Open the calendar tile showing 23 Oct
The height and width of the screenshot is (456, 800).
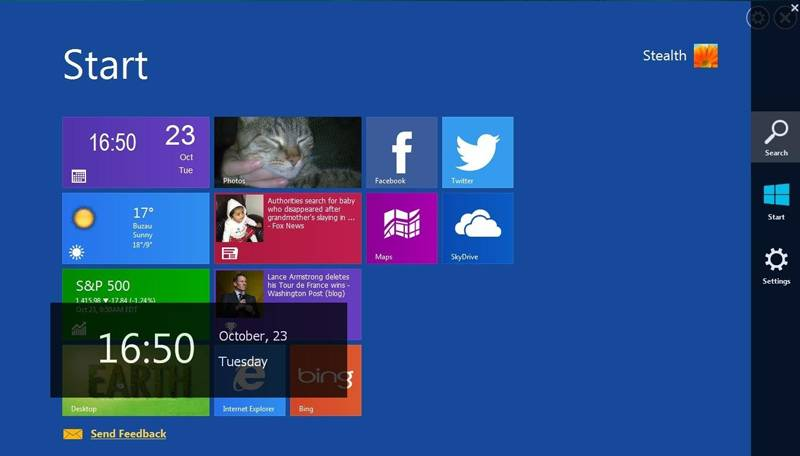(136, 152)
